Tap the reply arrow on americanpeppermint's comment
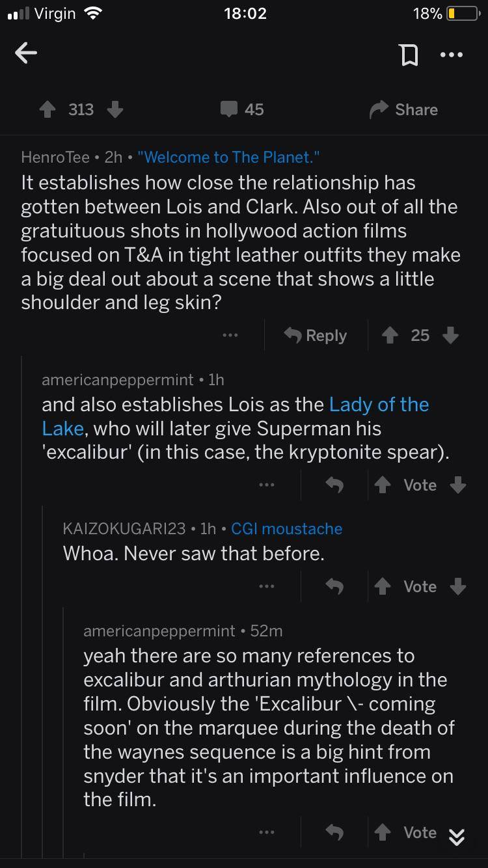 pos(334,485)
